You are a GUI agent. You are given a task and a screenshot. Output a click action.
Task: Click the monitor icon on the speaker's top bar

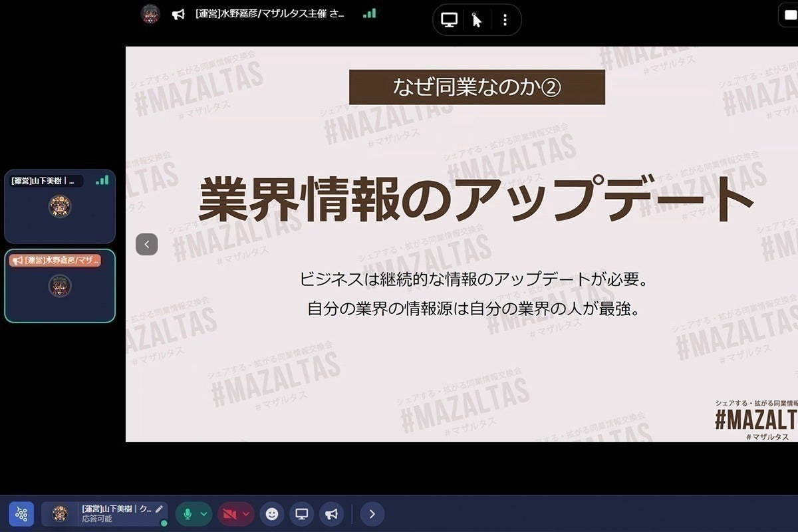[448, 19]
